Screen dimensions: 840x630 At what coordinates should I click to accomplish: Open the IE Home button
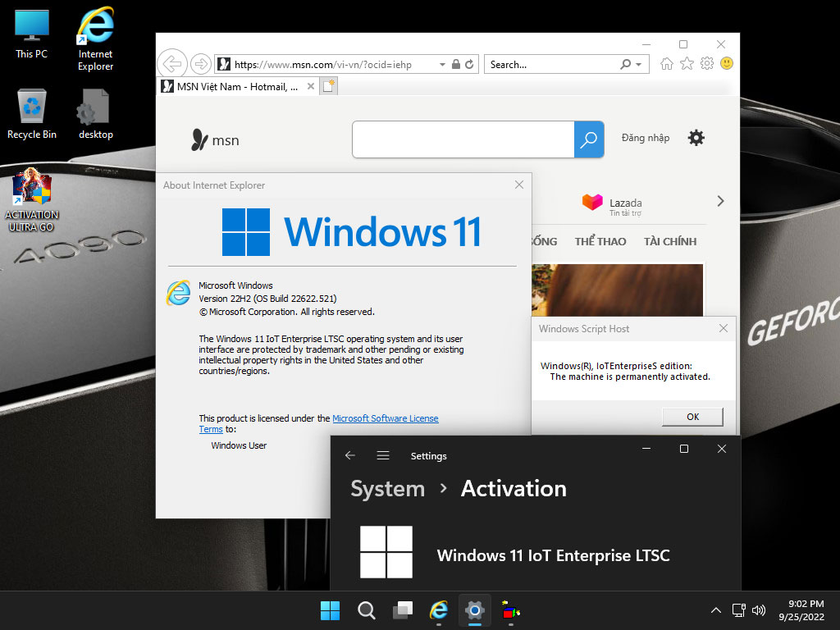click(666, 64)
